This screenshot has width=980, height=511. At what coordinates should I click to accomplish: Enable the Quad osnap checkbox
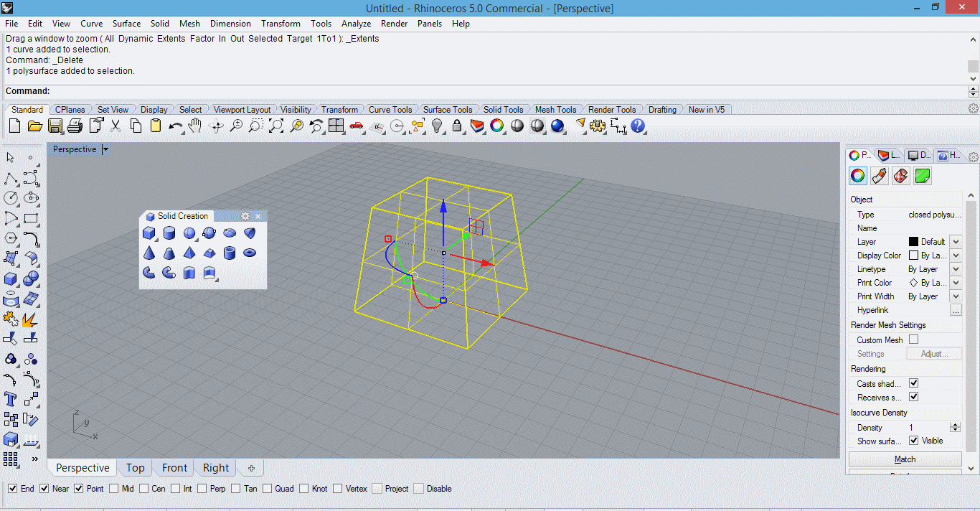click(x=268, y=489)
